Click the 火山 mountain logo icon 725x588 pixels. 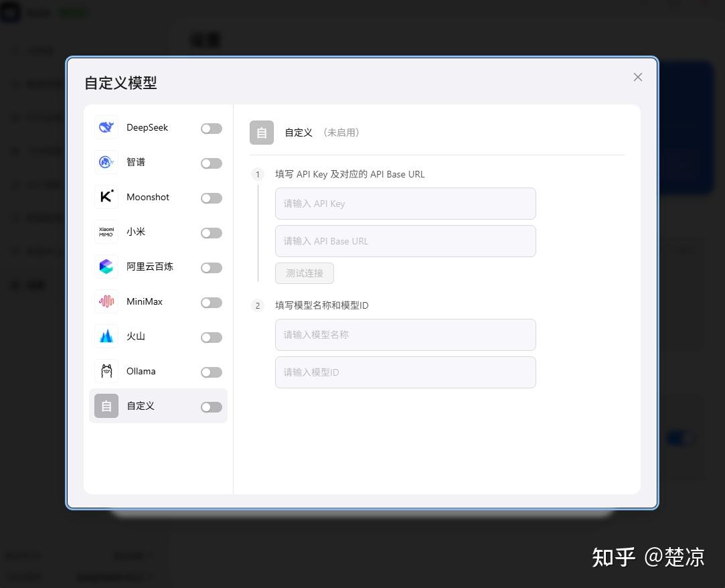pos(106,336)
